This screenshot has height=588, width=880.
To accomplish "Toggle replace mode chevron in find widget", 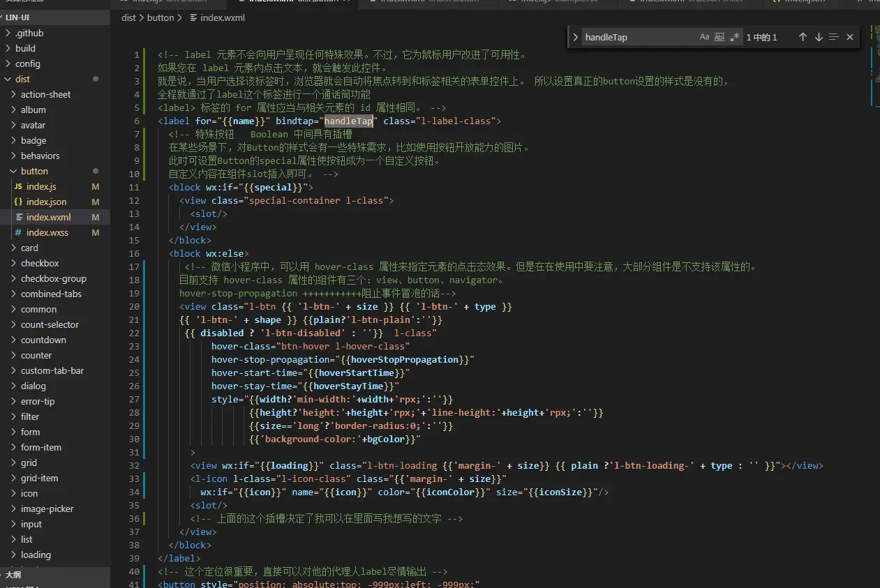I will pyautogui.click(x=575, y=37).
